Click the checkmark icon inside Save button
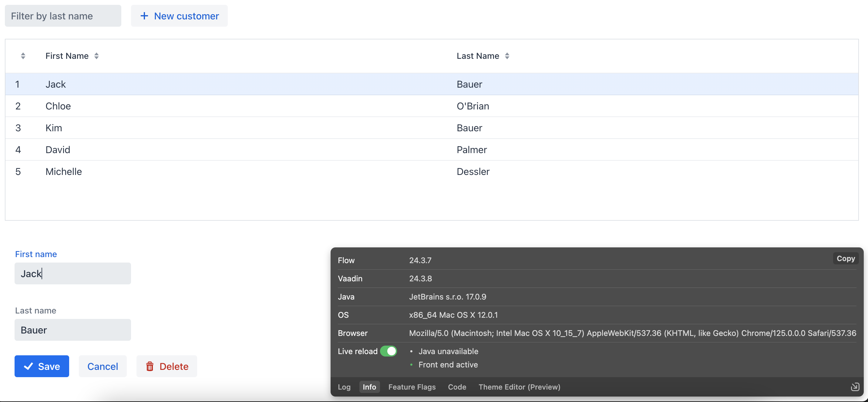 pos(29,366)
